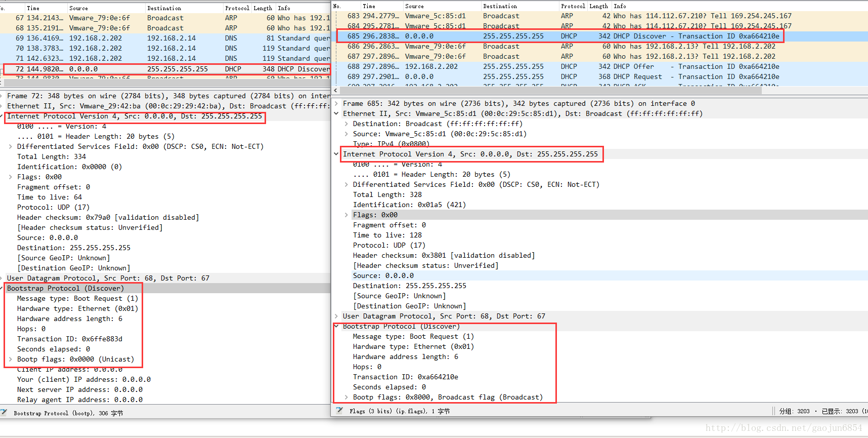This screenshot has height=438, width=868.
Task: Click the expert info icon in the right window's status bar
Action: coord(339,411)
